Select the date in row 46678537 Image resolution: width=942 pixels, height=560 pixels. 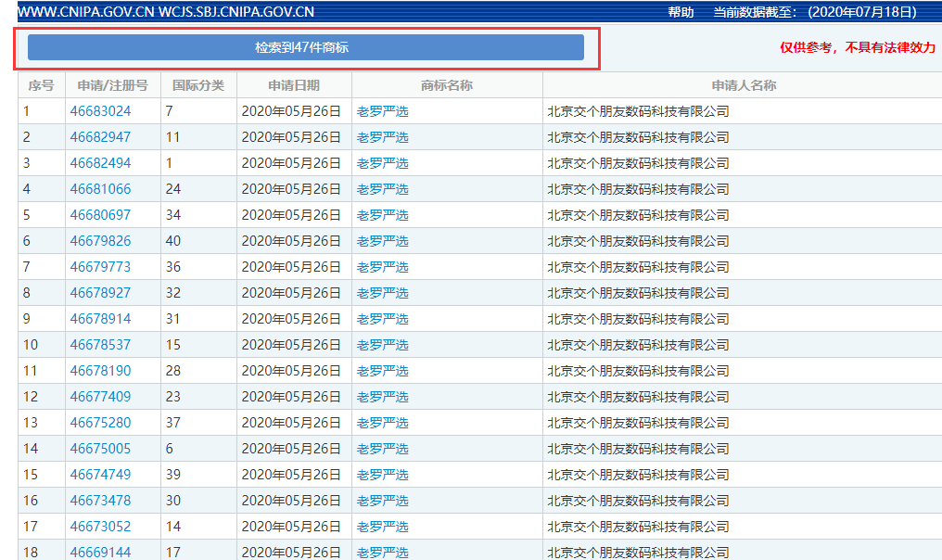(291, 345)
